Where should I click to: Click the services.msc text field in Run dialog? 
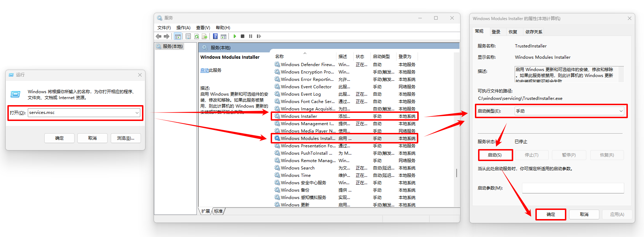coord(81,113)
